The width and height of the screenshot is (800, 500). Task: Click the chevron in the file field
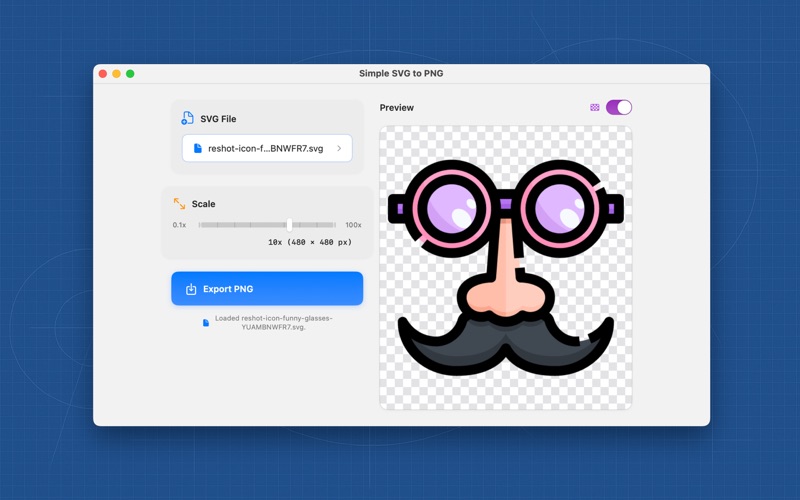pos(339,148)
